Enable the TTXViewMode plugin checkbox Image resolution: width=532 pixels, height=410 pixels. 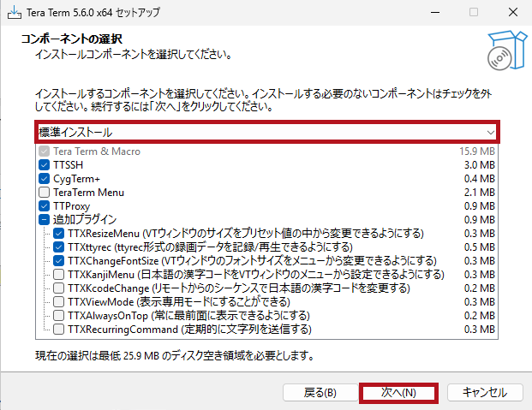click(58, 301)
